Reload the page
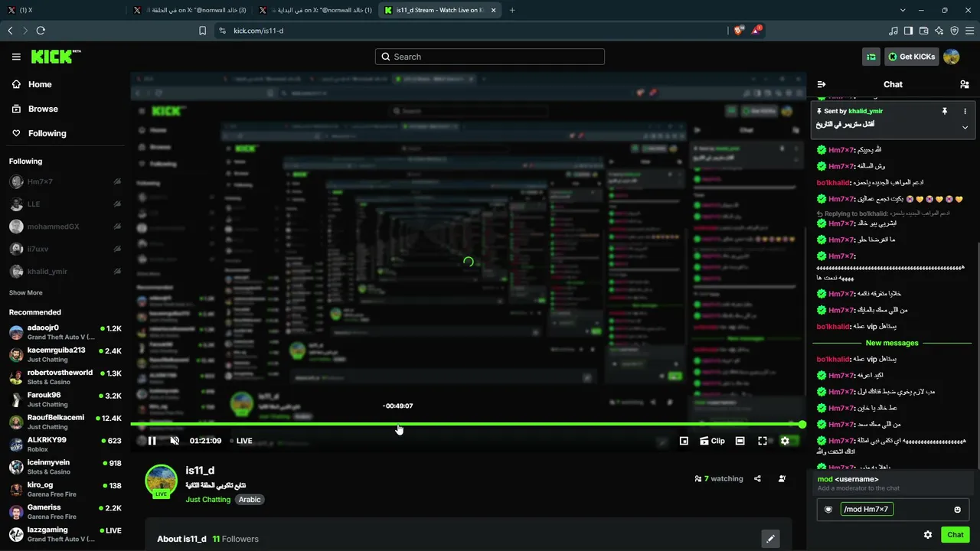 tap(41, 31)
